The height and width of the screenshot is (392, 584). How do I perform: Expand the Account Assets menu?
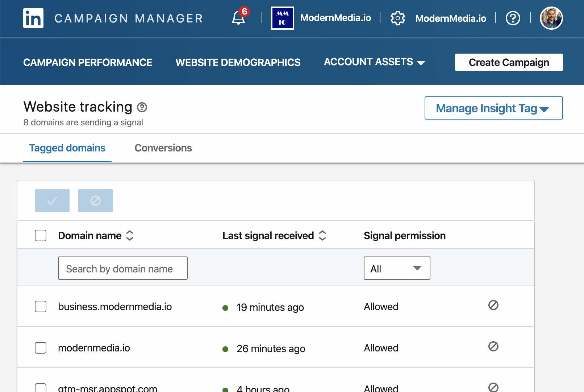(374, 62)
